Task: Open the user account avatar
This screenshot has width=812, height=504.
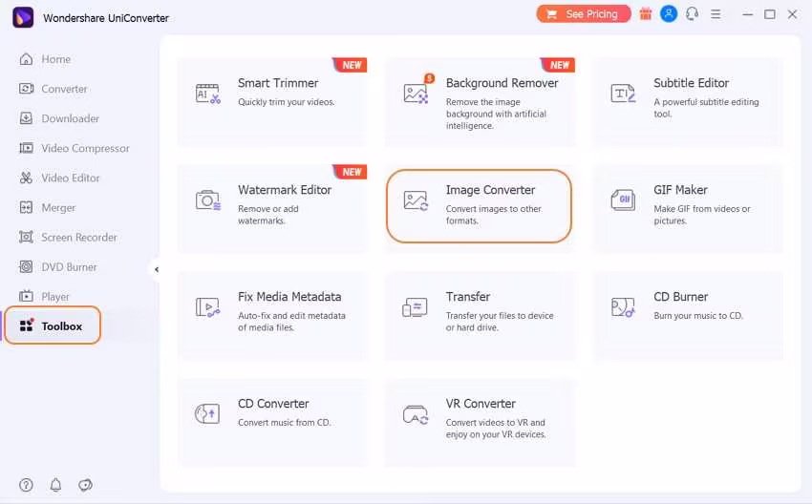Action: pyautogui.click(x=669, y=14)
